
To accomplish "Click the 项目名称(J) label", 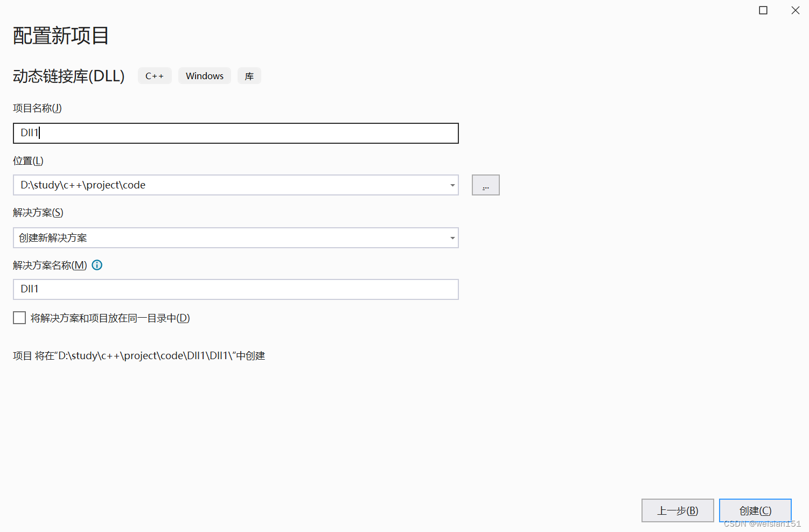I will tap(37, 108).
